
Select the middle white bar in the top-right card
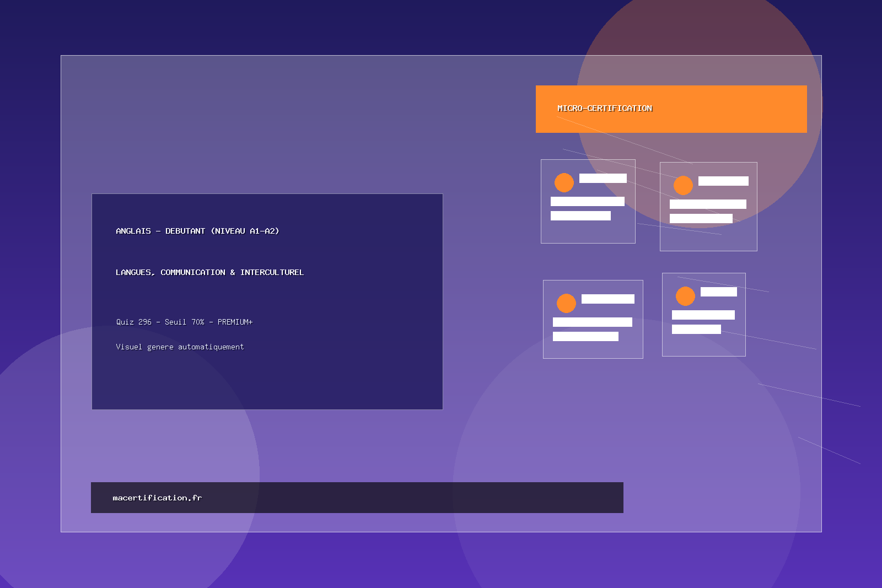click(x=708, y=204)
